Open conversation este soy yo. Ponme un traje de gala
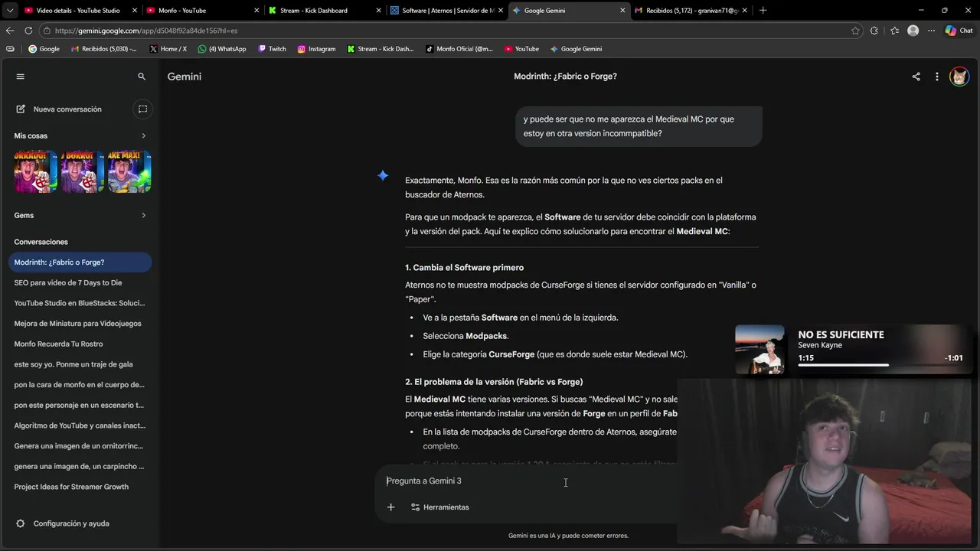The image size is (980, 551). coord(80,364)
